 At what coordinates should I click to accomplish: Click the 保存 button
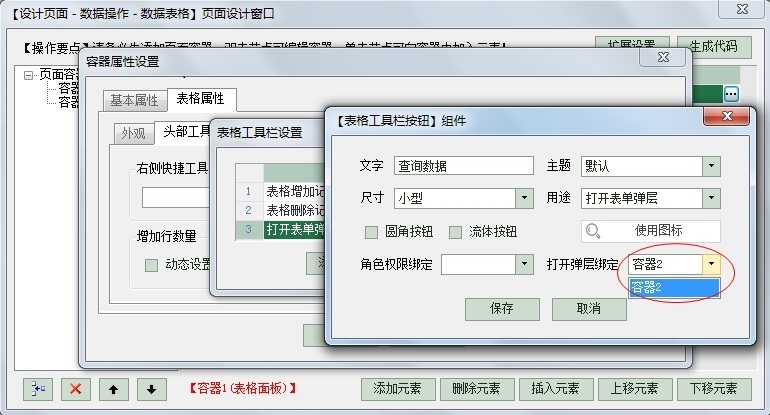tap(501, 309)
